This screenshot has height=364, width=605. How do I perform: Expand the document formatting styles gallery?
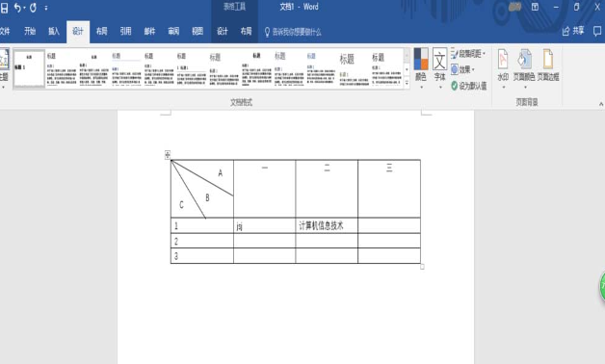point(407,83)
